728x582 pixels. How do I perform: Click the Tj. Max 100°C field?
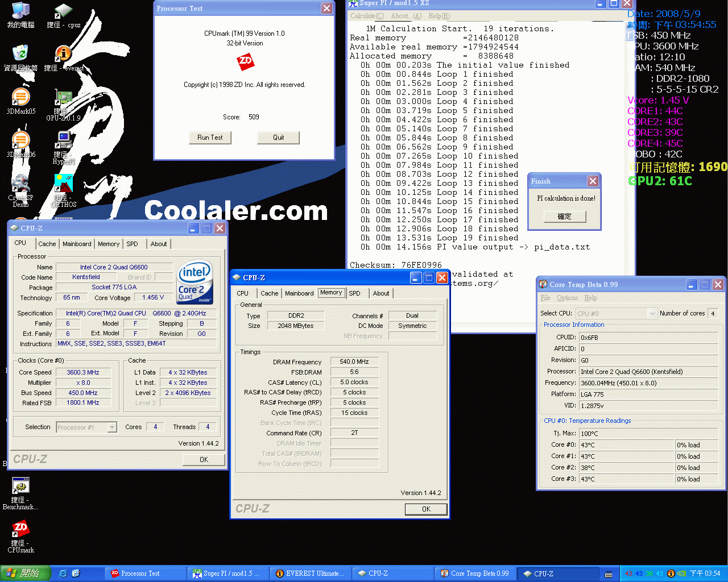648,434
